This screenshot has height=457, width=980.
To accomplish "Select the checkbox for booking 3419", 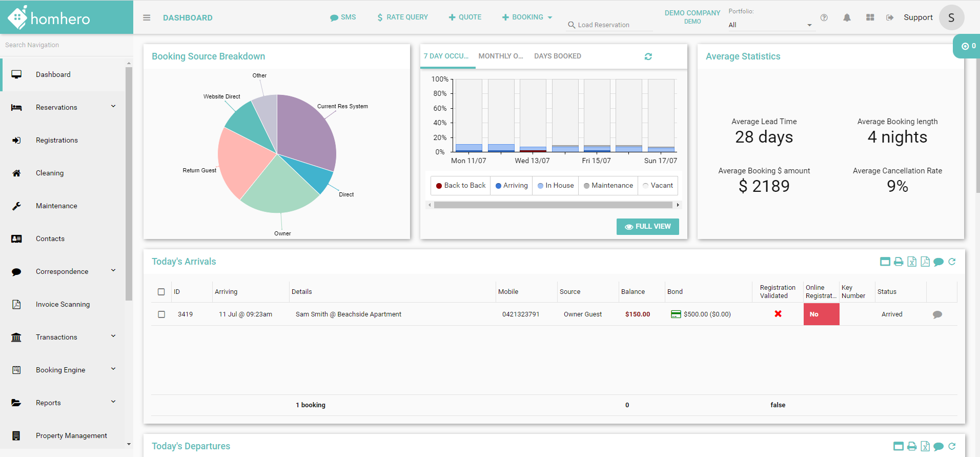I will click(x=161, y=314).
